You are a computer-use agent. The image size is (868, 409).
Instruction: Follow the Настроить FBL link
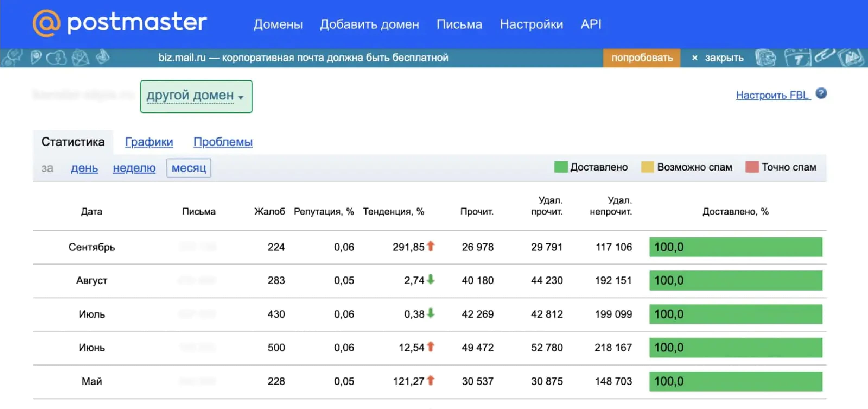pyautogui.click(x=773, y=95)
